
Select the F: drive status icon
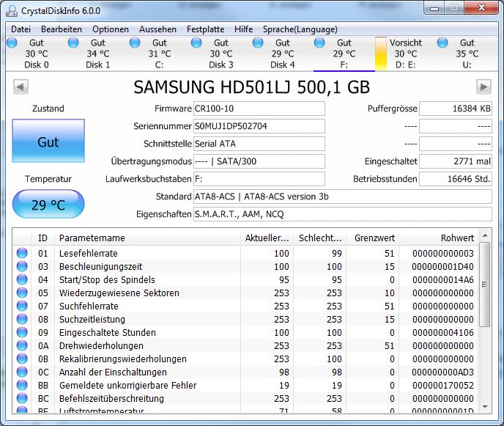tap(319, 43)
